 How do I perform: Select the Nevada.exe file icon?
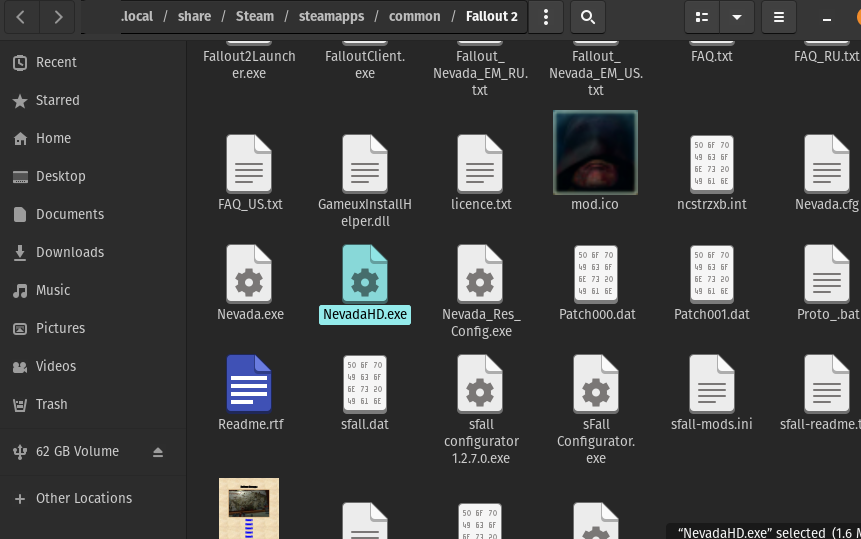pos(249,273)
